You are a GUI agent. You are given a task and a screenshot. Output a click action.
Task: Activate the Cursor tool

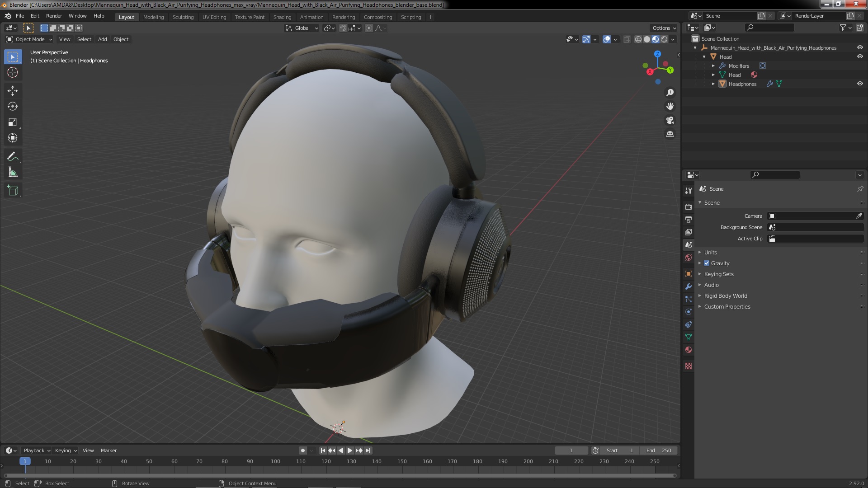pos(13,72)
